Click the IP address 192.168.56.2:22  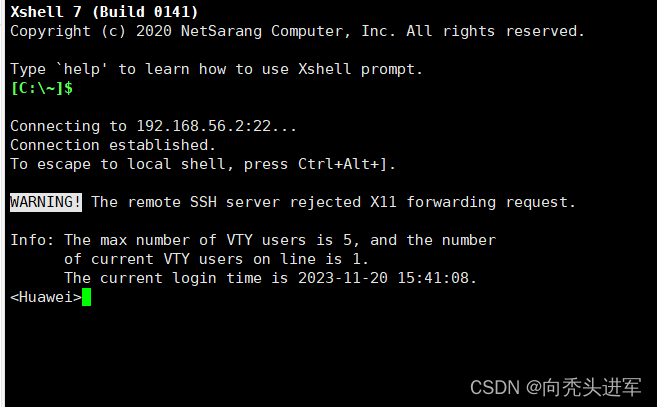(x=204, y=126)
